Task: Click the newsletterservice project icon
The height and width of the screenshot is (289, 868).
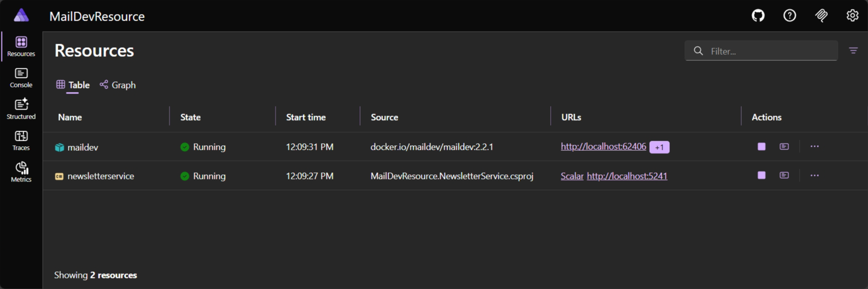Action: (x=59, y=176)
